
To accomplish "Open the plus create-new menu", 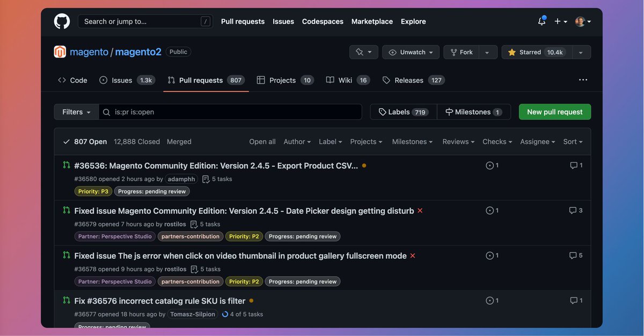I will (561, 21).
